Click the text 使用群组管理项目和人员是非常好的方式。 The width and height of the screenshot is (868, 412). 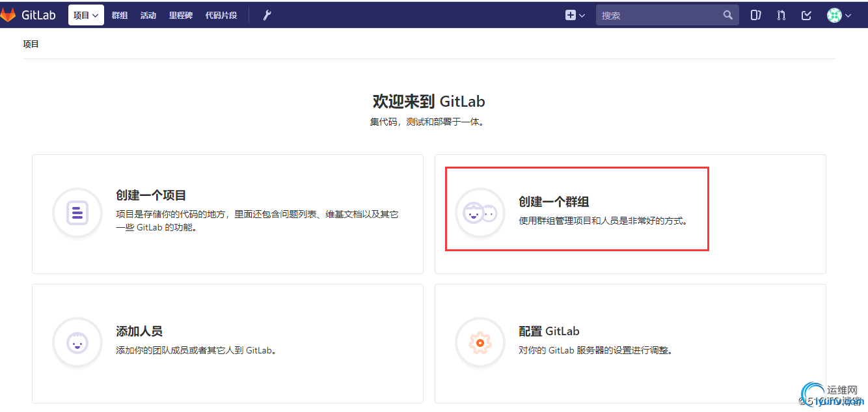[x=603, y=221]
